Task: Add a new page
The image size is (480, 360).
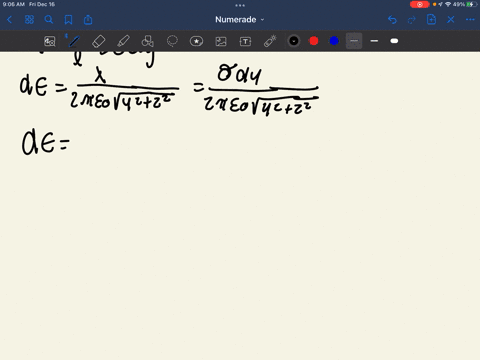Action: (431, 19)
